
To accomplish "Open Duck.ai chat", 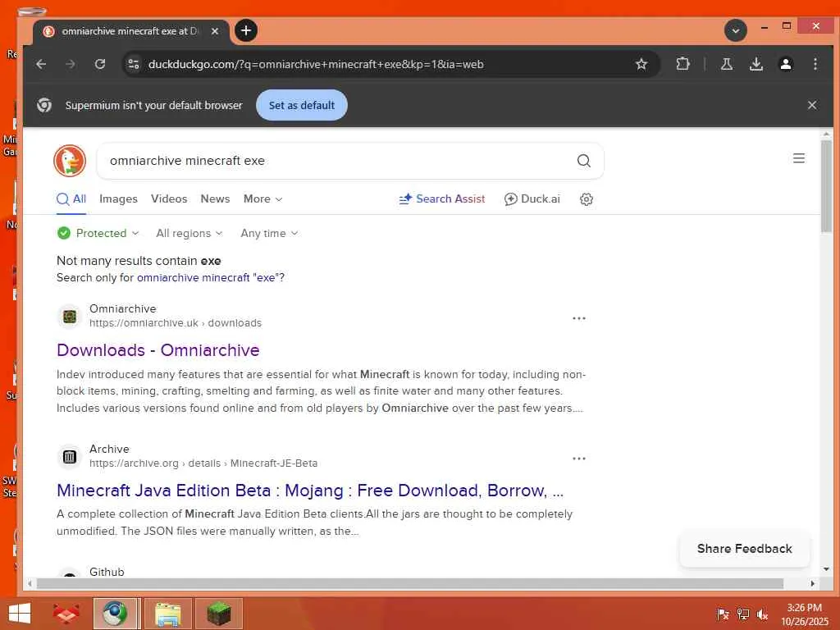I will (532, 199).
